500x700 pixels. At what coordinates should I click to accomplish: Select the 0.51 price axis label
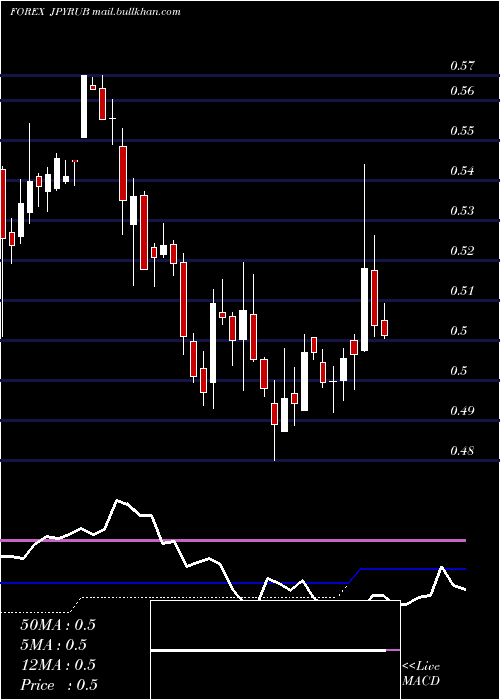click(x=462, y=291)
